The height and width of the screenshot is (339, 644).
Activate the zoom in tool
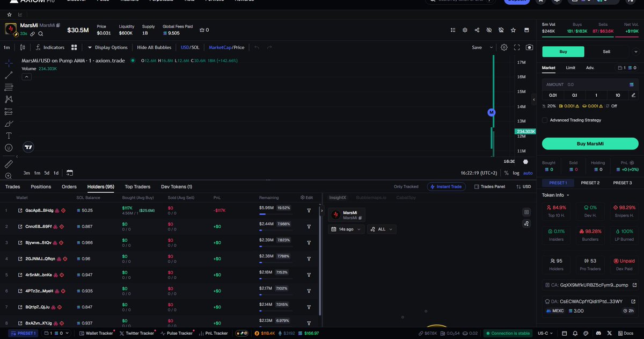[x=9, y=176]
